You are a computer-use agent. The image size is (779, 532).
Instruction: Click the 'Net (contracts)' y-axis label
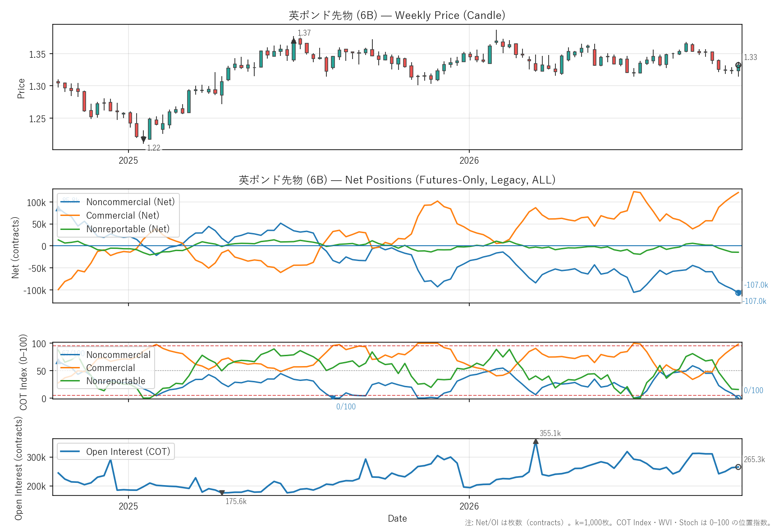tap(15, 248)
